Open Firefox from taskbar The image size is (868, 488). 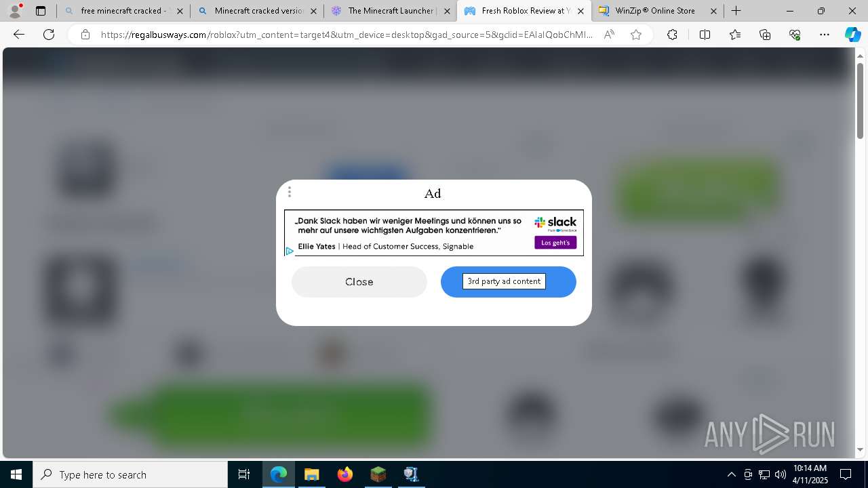pos(345,474)
